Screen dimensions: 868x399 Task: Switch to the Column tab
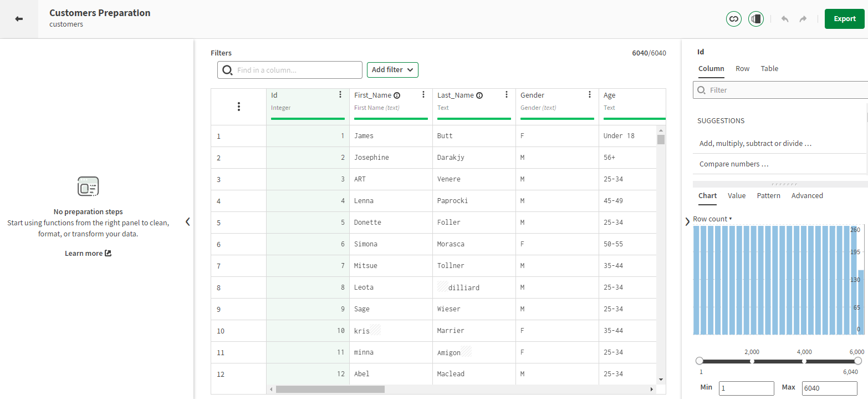coord(711,69)
